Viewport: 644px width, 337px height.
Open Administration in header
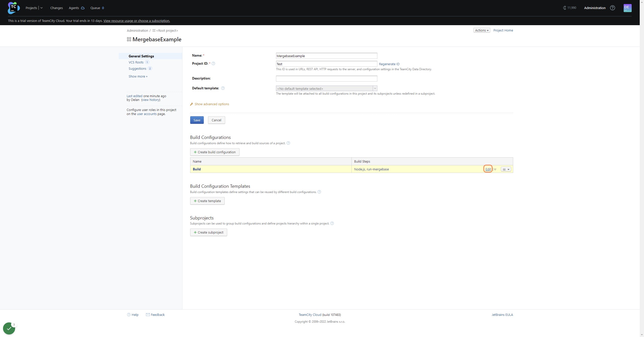coord(595,8)
